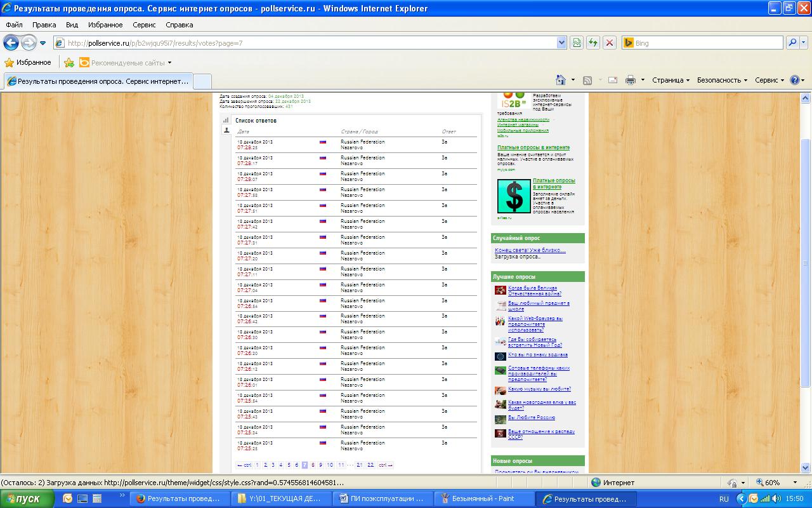This screenshot has width=812, height=508.
Task: Click thumbnail beside Ваше отношение к распаду СССР
Action: (x=501, y=434)
